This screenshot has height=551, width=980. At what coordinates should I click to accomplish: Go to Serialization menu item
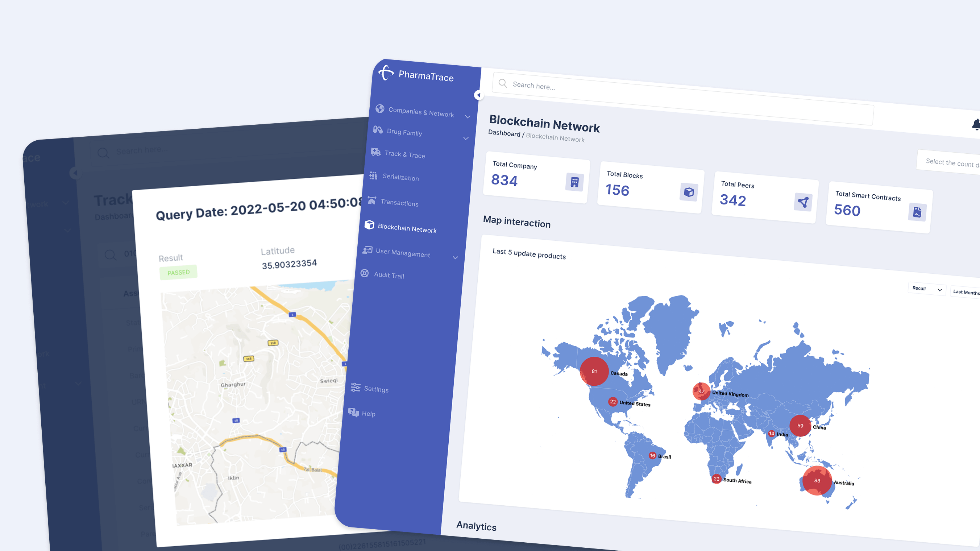point(400,177)
